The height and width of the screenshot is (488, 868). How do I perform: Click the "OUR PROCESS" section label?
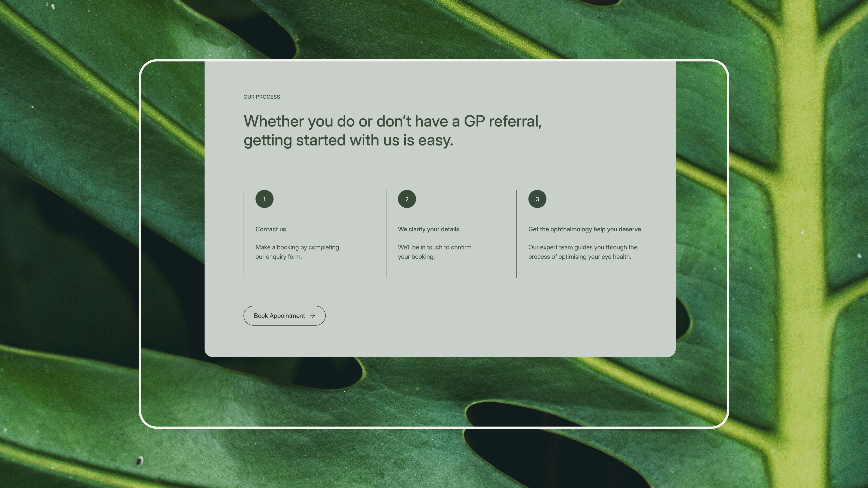click(x=262, y=97)
